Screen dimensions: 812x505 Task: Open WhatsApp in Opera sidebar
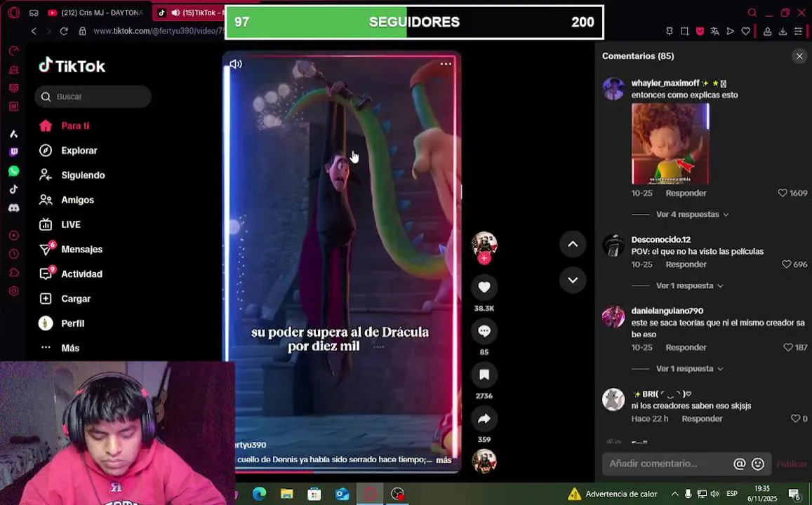[14, 170]
